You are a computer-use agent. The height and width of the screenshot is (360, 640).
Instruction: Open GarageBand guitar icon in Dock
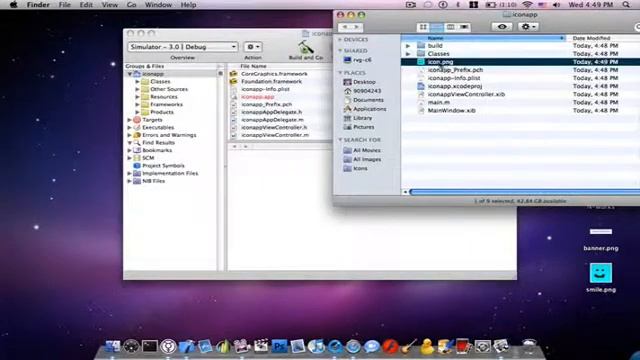click(x=409, y=347)
